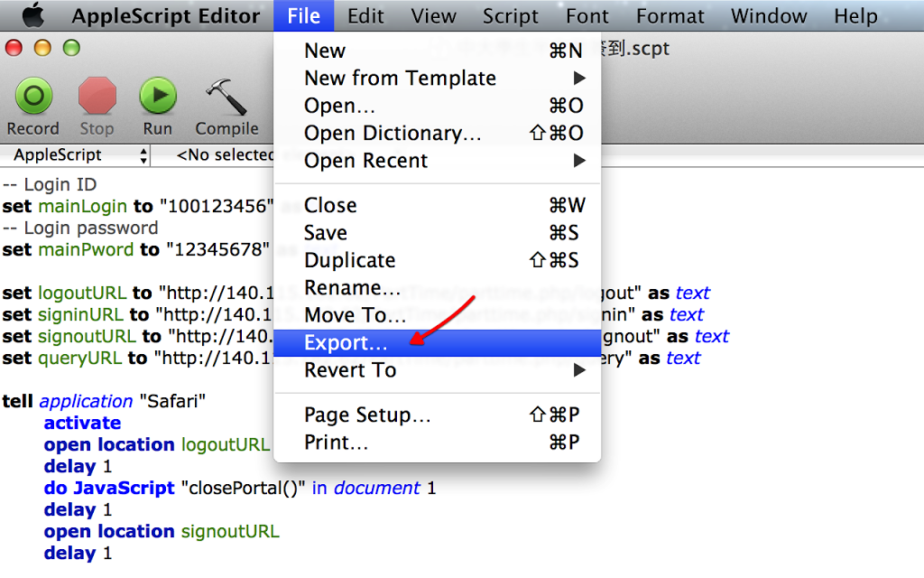Choose Export… from the File menu

[x=346, y=343]
